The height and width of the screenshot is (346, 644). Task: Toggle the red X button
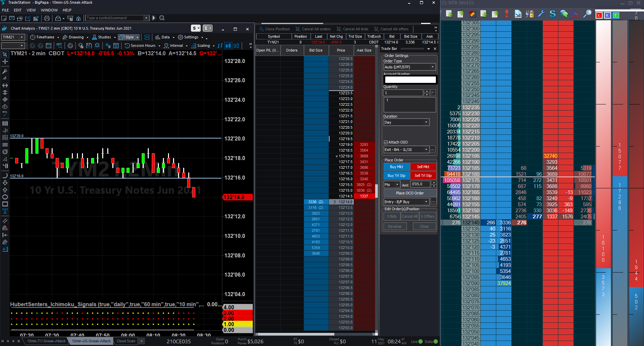point(599,15)
